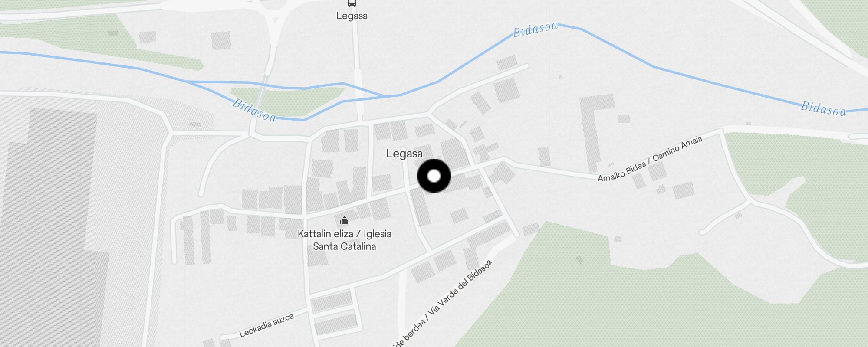This screenshot has height=347, width=868.
Task: Click the Legasa town name label
Action: tap(404, 154)
